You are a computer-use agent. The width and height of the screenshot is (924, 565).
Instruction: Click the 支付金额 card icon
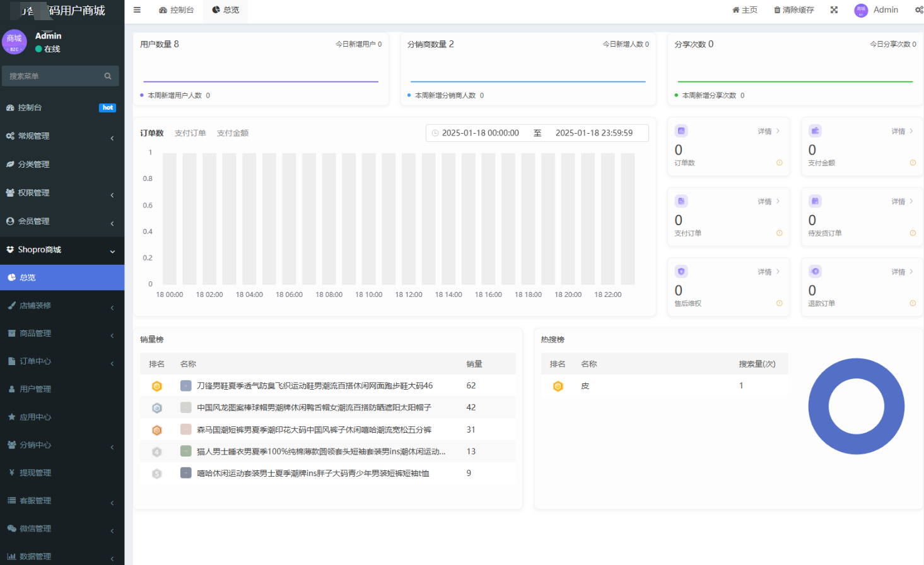coord(815,131)
